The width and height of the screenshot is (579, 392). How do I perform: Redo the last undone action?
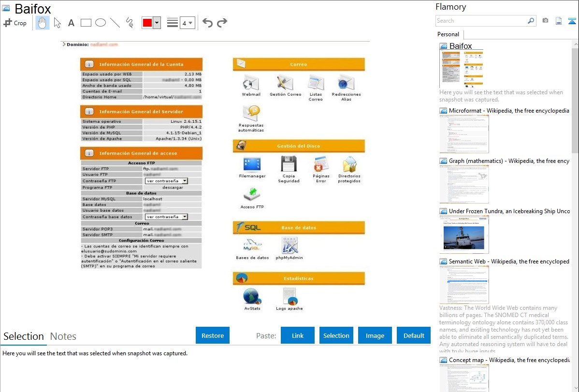click(x=222, y=23)
